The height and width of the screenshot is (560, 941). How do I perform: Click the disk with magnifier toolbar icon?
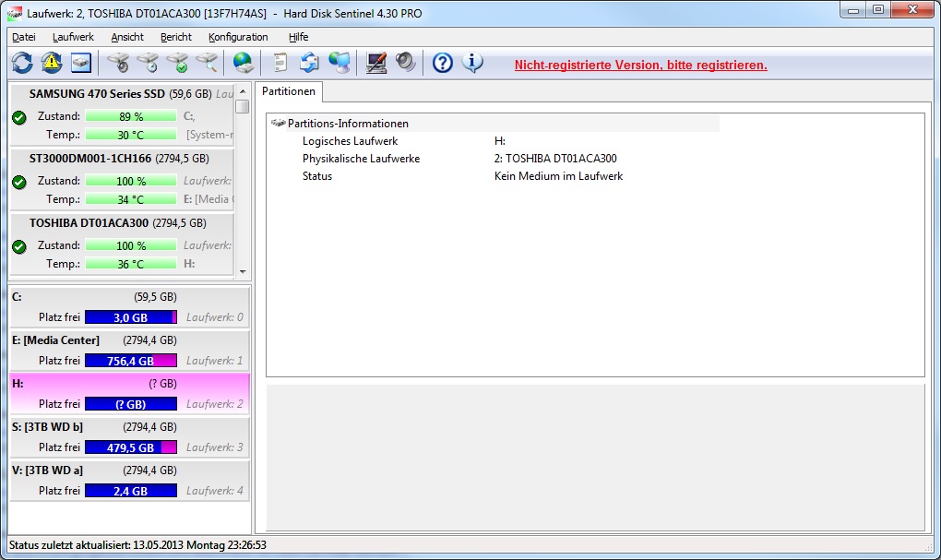click(207, 63)
